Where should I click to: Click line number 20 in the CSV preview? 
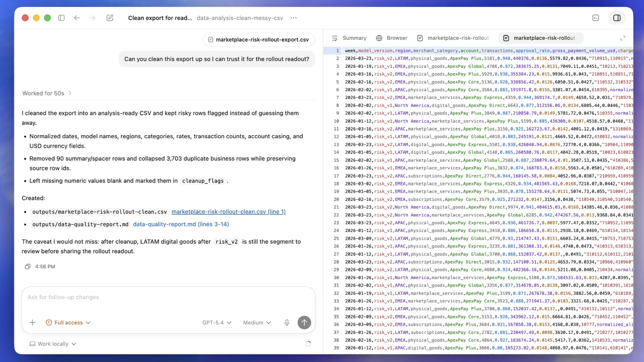[337, 199]
